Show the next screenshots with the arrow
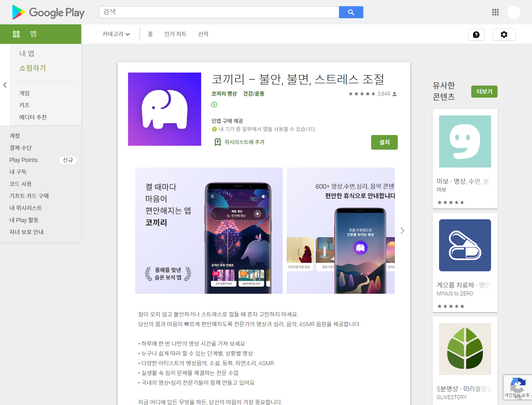This screenshot has height=405, width=532. [402, 231]
